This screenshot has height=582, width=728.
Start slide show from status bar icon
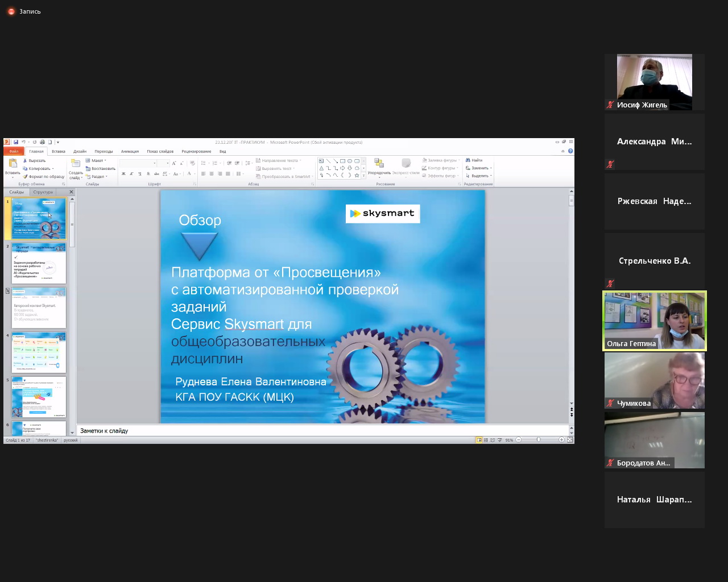tap(499, 440)
